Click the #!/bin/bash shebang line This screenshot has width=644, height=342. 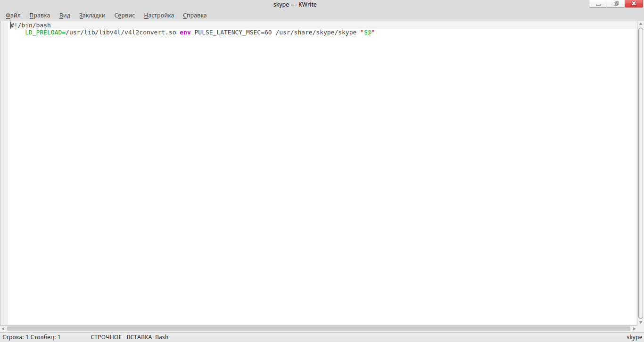tap(31, 25)
